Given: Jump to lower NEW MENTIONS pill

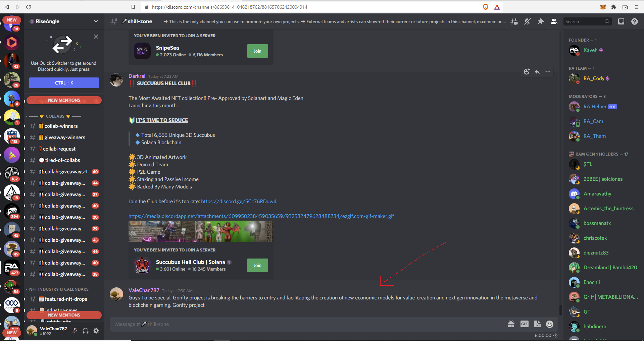Looking at the screenshot, I should coord(64,315).
